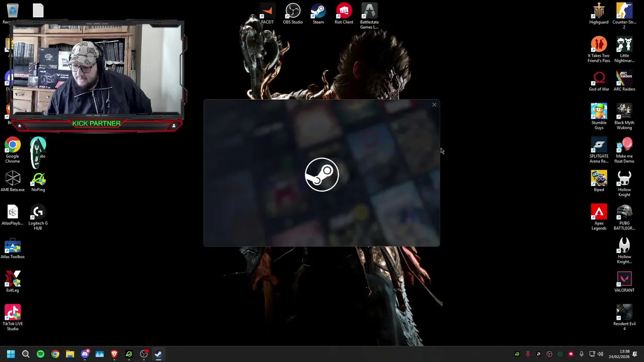Select the Atlas Toolbox desktop icon

click(x=13, y=249)
